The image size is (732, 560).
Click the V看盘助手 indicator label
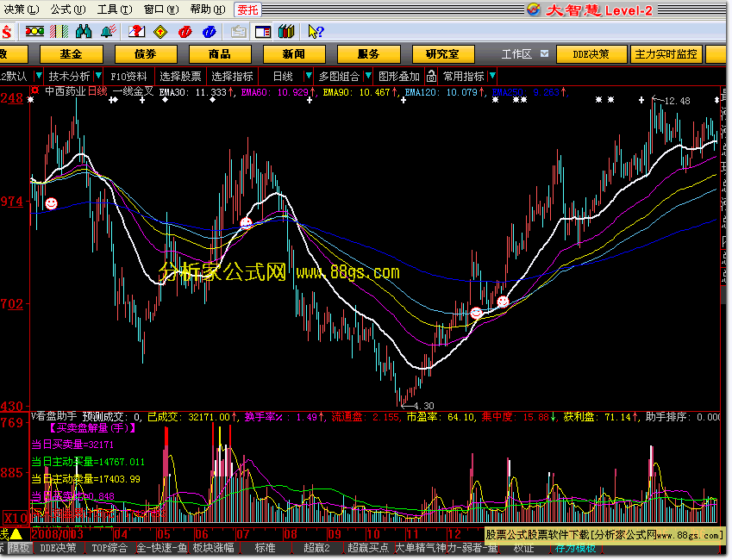click(x=54, y=417)
